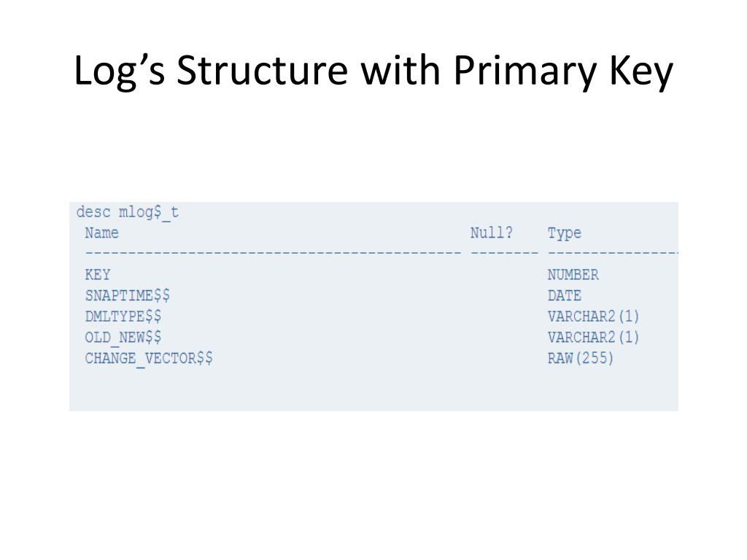The image size is (747, 560).
Task: Select the "Name" column header
Action: click(x=101, y=233)
